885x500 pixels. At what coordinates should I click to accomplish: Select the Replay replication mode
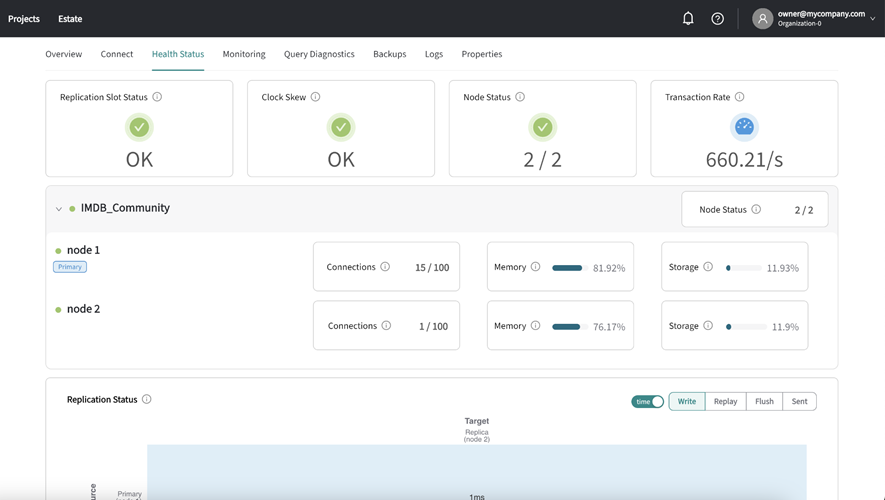click(725, 401)
